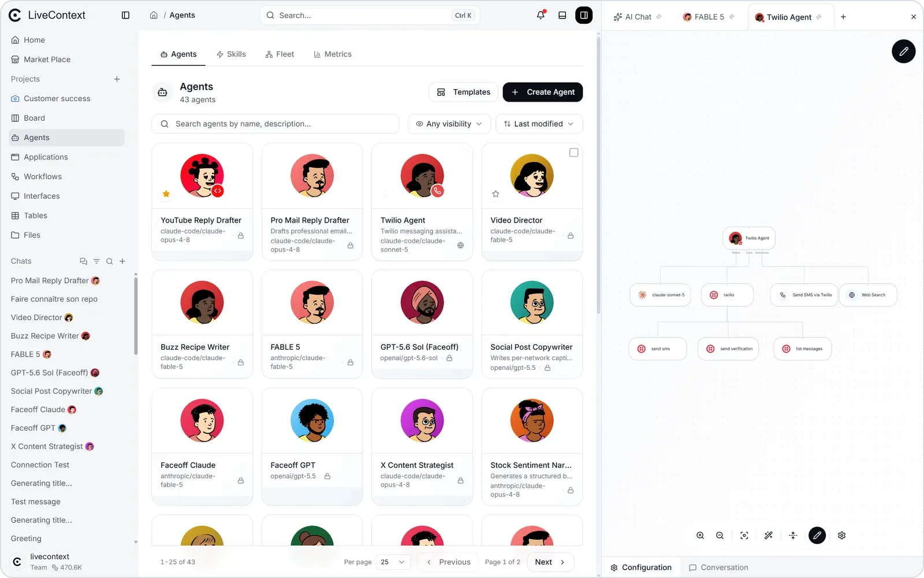Click the home breadcrumb icon

tap(154, 16)
